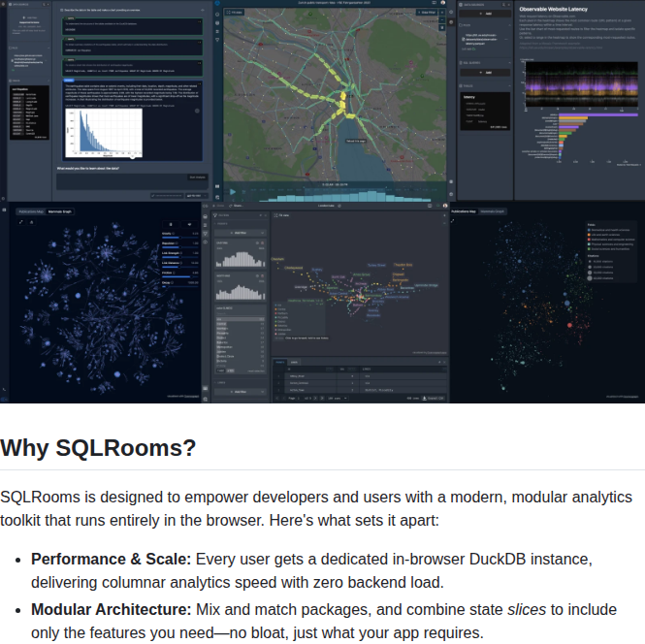Click Add under Data Sources in Observable panel
This screenshot has height=644, width=645.
[485, 14]
